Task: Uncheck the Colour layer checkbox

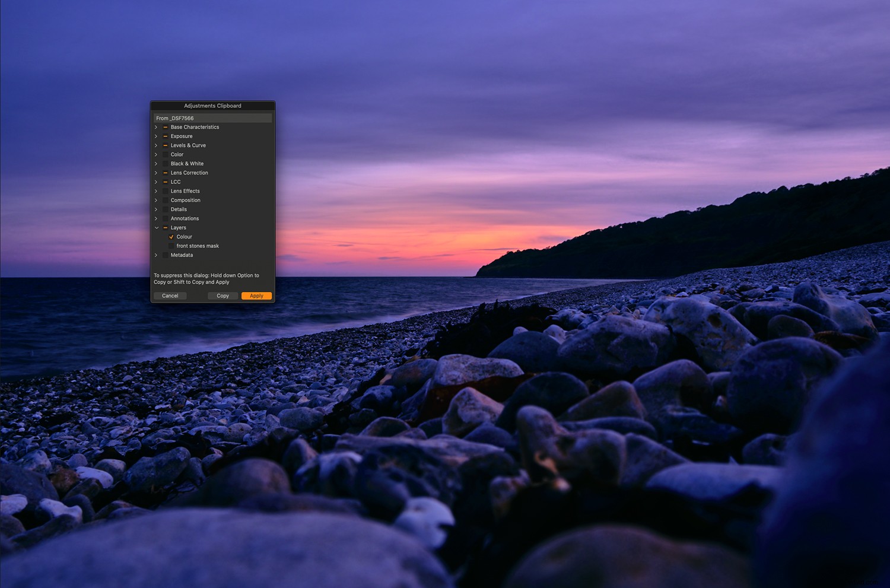Action: 171,237
